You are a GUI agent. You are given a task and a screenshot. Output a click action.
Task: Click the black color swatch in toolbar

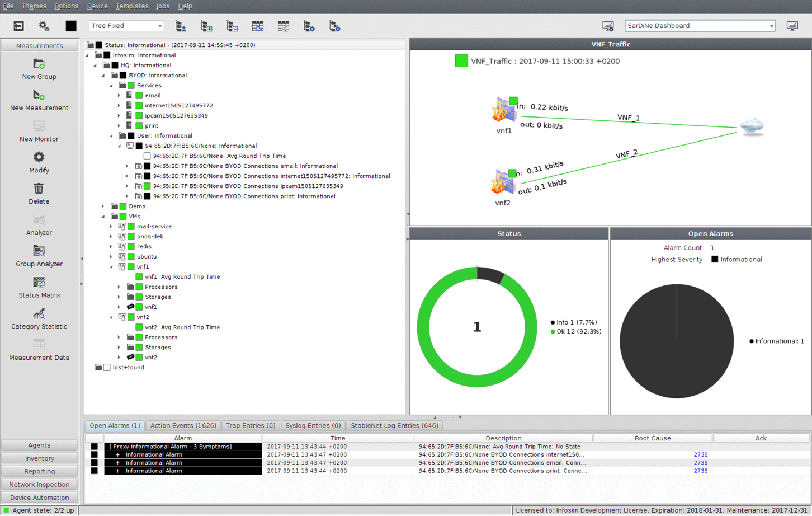pos(71,26)
